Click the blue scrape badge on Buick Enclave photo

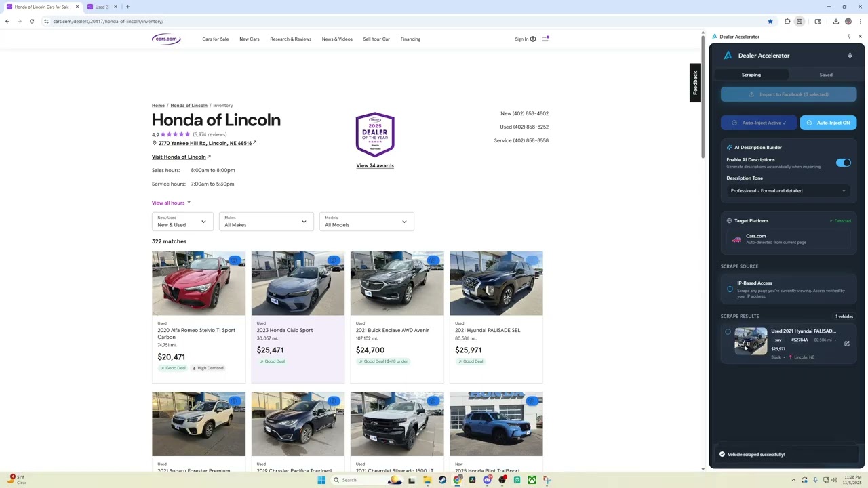click(x=433, y=260)
